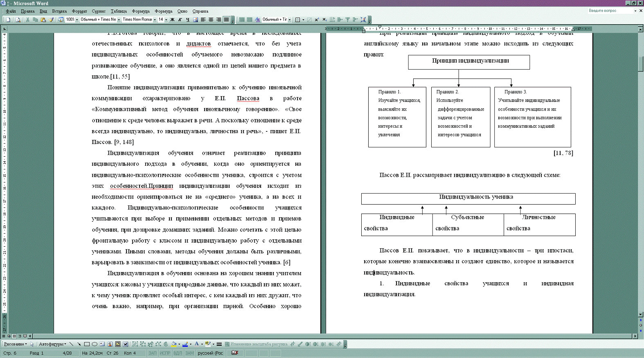Click the superscript x² icon

317,20
